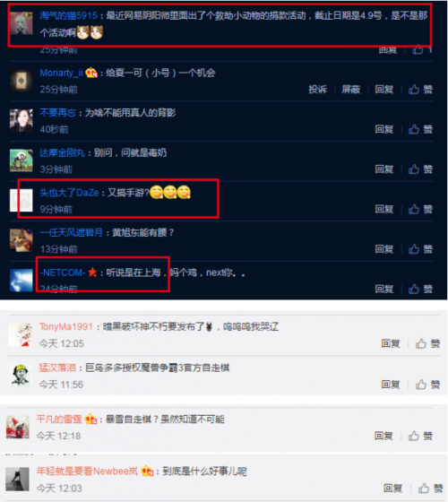Click 达摩金刚丸's avatar picture

[x=22, y=160]
